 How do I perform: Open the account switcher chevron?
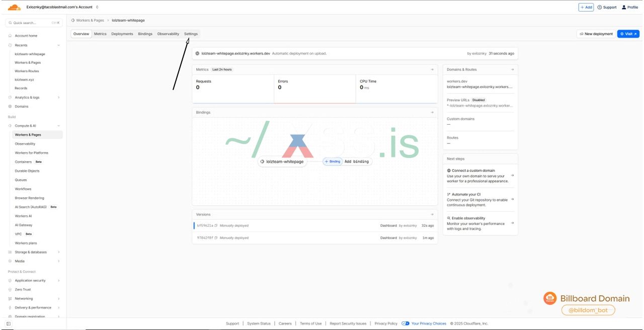(x=97, y=7)
